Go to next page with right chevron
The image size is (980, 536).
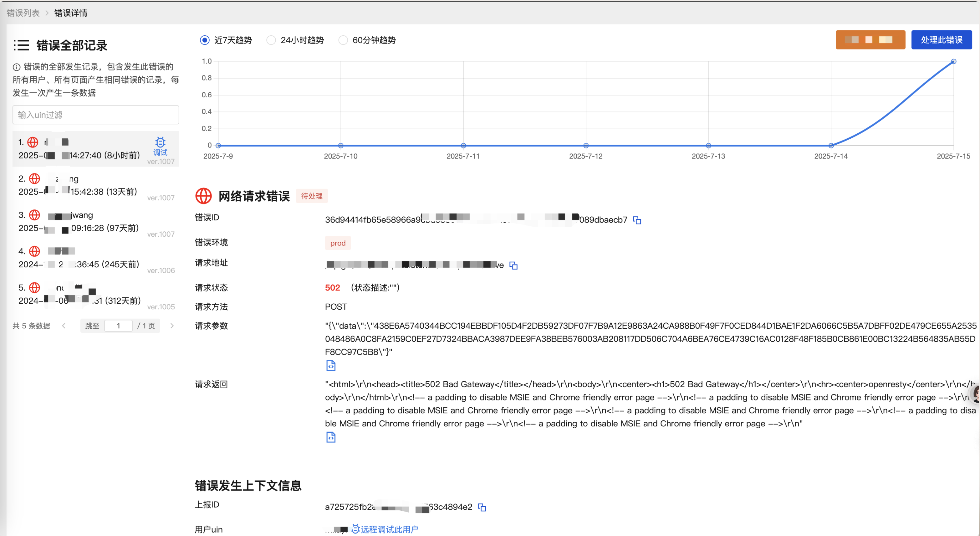pos(172,326)
